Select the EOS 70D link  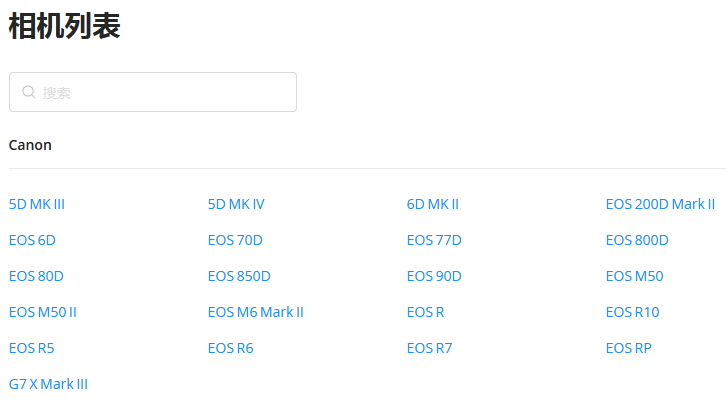[235, 240]
